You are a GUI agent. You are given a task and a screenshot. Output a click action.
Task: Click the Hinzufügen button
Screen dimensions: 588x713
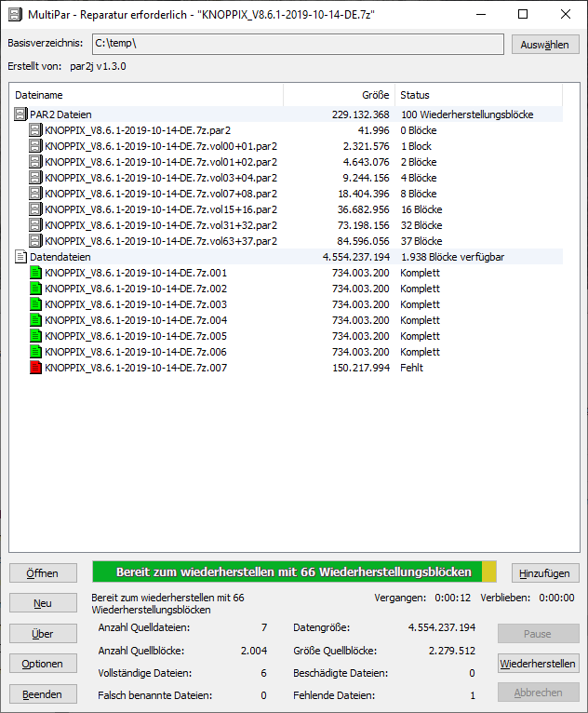(545, 573)
